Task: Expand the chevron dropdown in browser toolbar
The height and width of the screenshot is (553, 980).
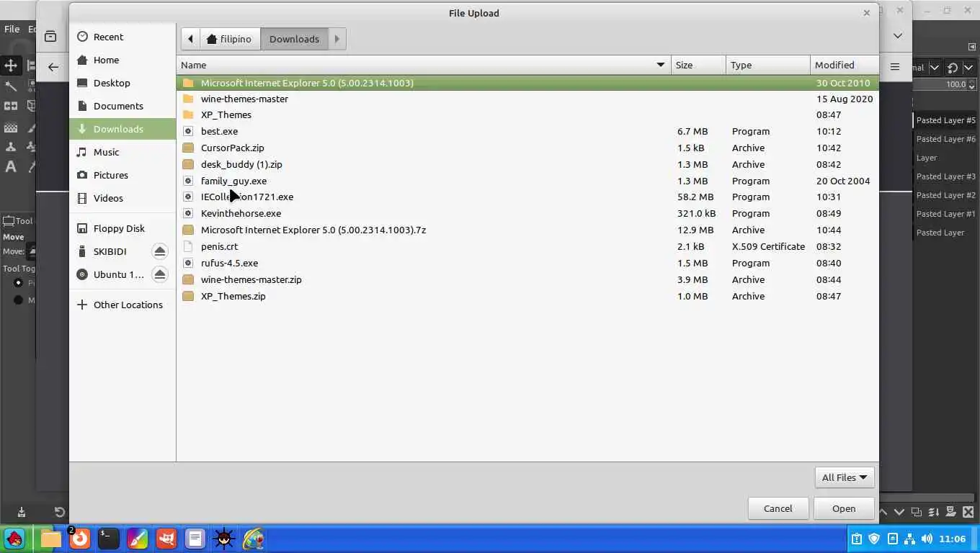Action: tap(898, 36)
